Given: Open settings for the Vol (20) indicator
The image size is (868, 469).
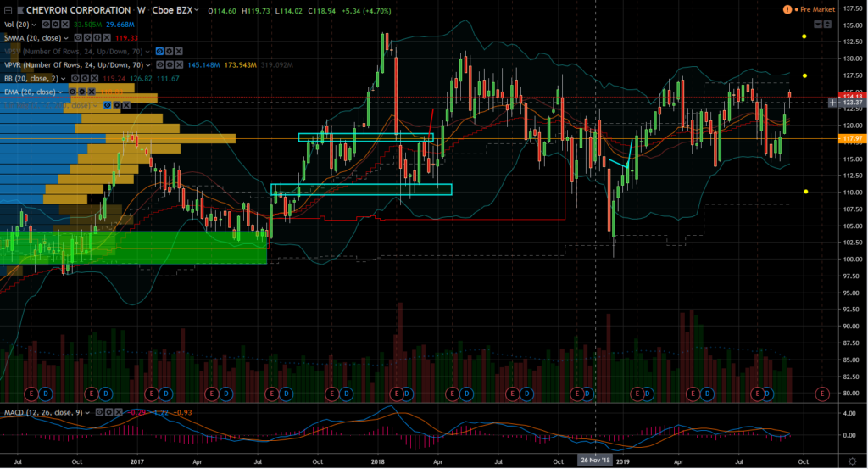Looking at the screenshot, I should coord(55,25).
